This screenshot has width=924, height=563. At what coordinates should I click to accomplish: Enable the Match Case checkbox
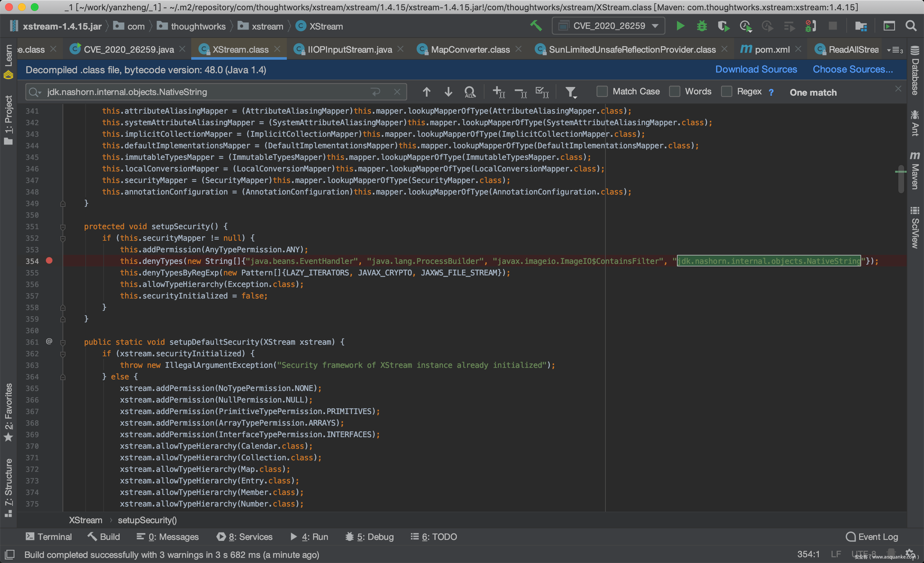pyautogui.click(x=602, y=92)
